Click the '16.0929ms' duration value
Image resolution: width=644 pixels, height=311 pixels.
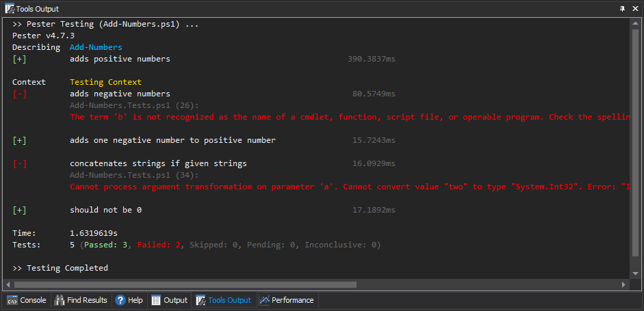click(x=374, y=164)
